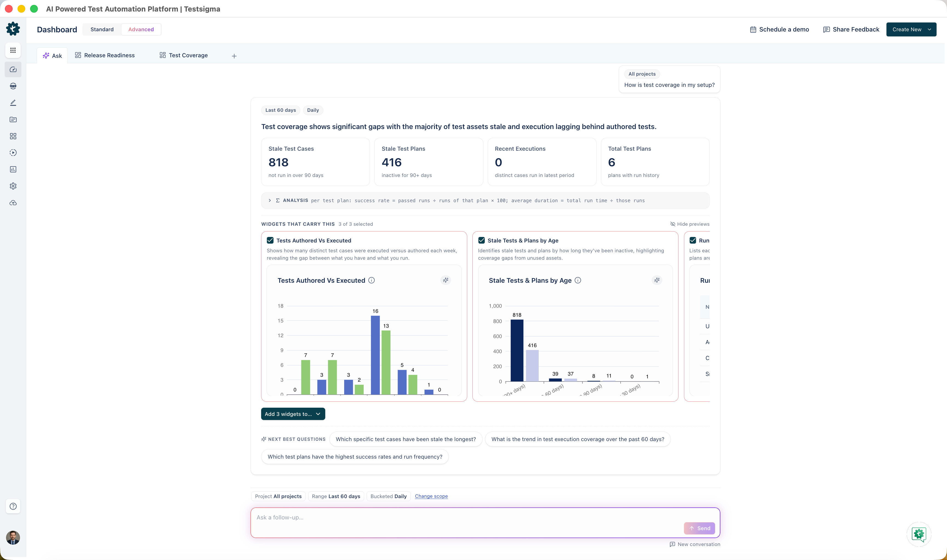Open the Release Readiness tab
The image size is (947, 560).
105,55
